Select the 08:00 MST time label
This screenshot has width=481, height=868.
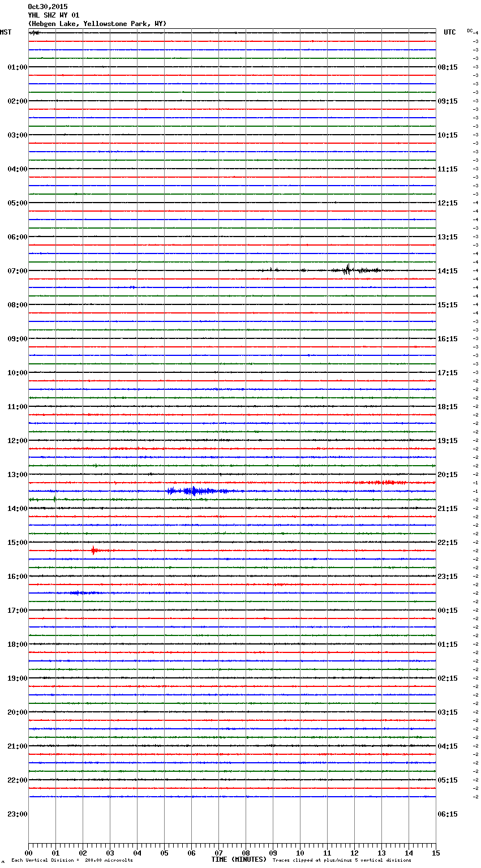(x=18, y=305)
